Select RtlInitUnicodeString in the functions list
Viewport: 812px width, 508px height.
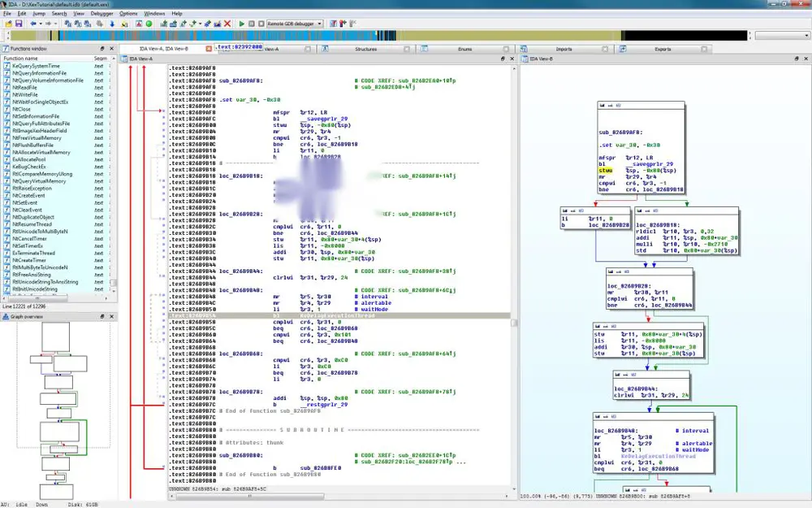[35, 289]
